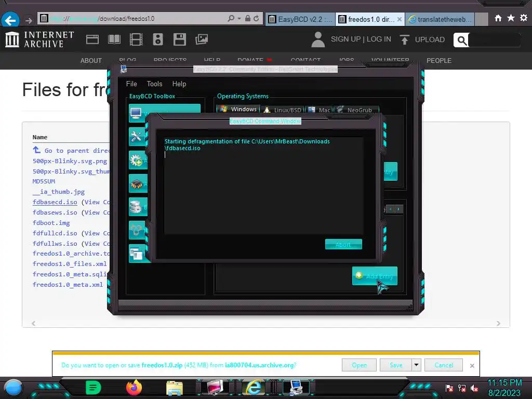Click the Useful Utilities windows icon
Viewport: 532px width, 399px height.
click(x=137, y=254)
